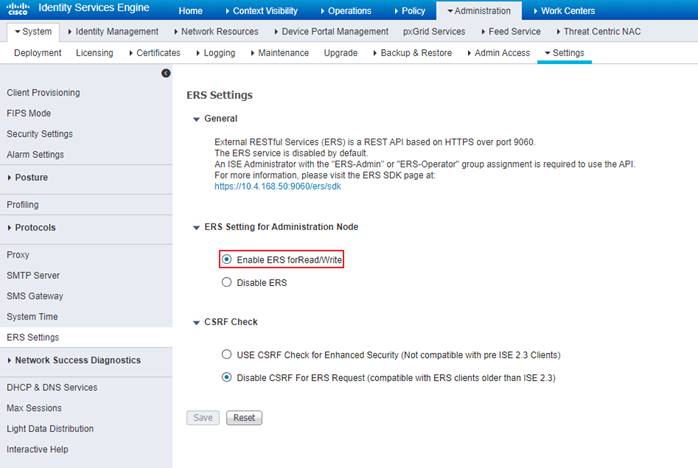698x468 pixels.
Task: Collapse the General section
Action: [196, 119]
